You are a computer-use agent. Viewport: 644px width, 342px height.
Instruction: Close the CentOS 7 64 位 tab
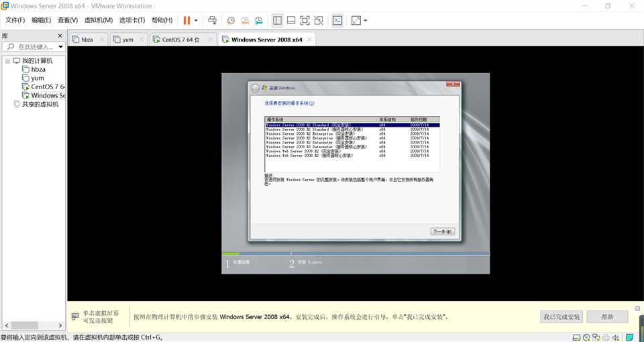(x=210, y=40)
